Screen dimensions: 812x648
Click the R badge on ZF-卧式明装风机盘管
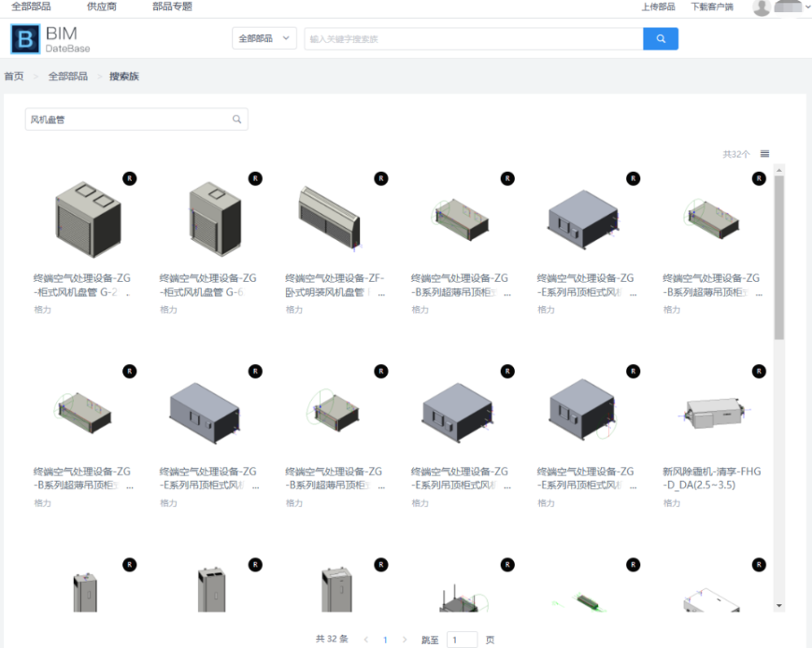click(381, 178)
